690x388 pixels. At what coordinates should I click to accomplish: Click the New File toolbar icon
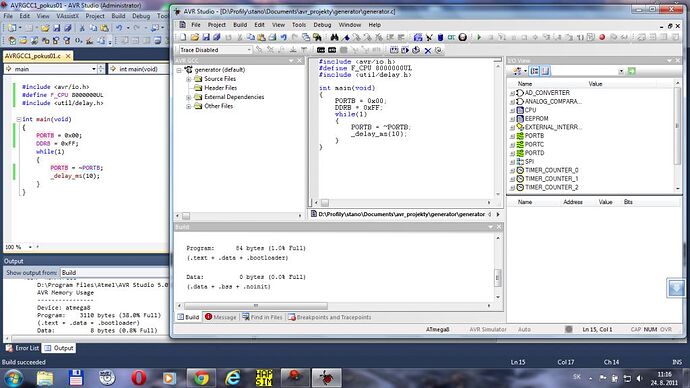coord(184,37)
